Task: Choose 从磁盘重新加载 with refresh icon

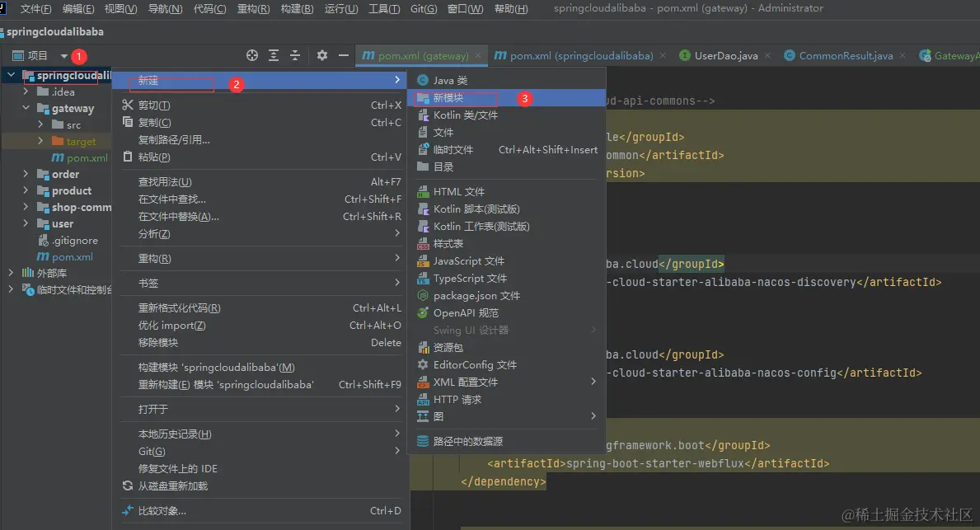Action: tap(261, 485)
